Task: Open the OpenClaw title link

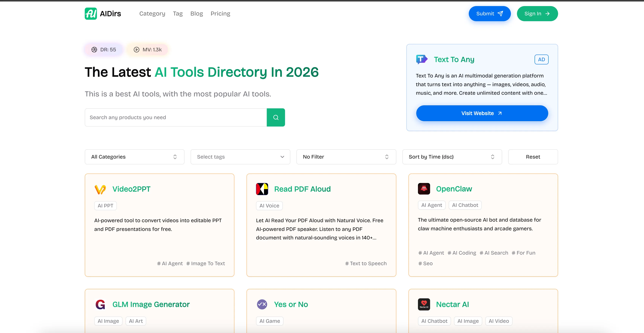Action: (x=454, y=189)
